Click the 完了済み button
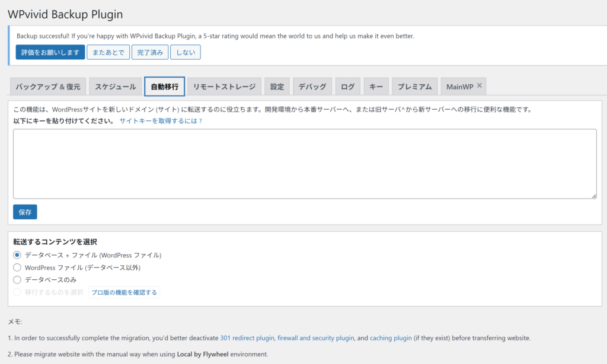The image size is (607, 364). tap(150, 52)
